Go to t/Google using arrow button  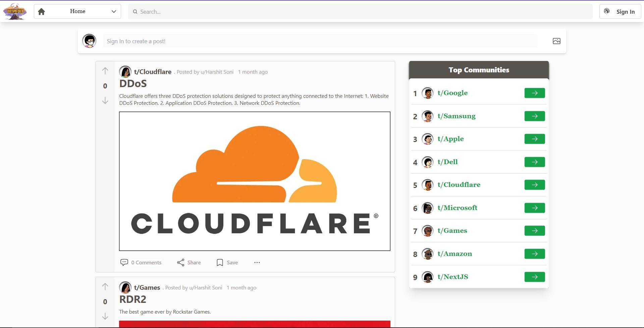pos(534,93)
